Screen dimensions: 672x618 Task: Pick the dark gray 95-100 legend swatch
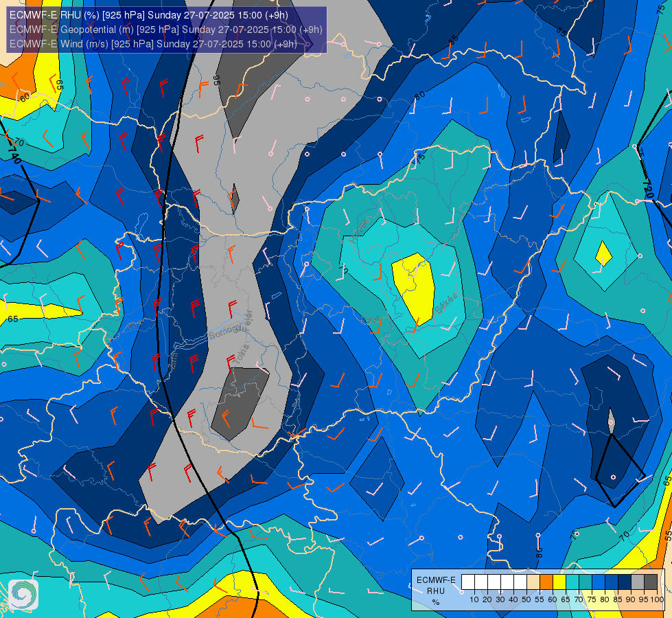tap(651, 582)
